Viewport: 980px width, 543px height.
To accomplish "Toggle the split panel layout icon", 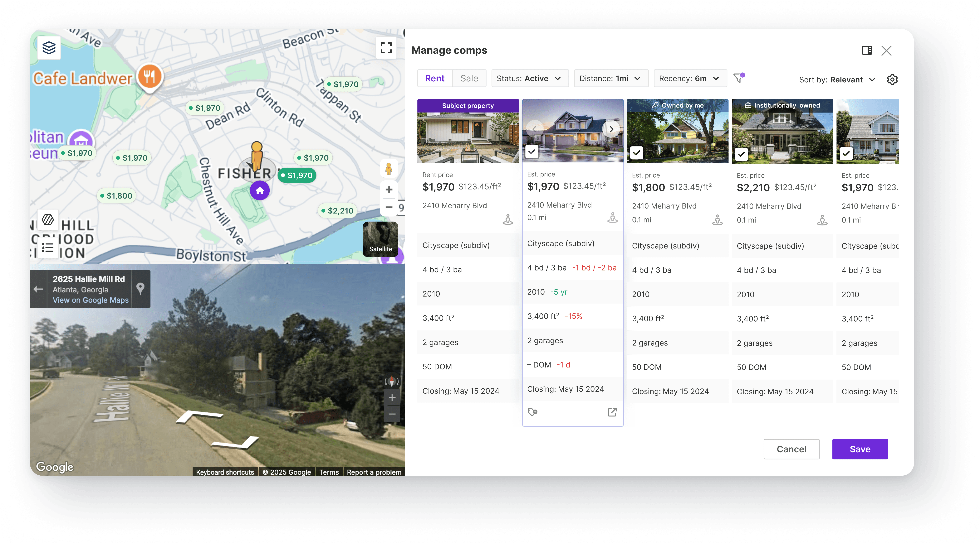I will point(867,50).
